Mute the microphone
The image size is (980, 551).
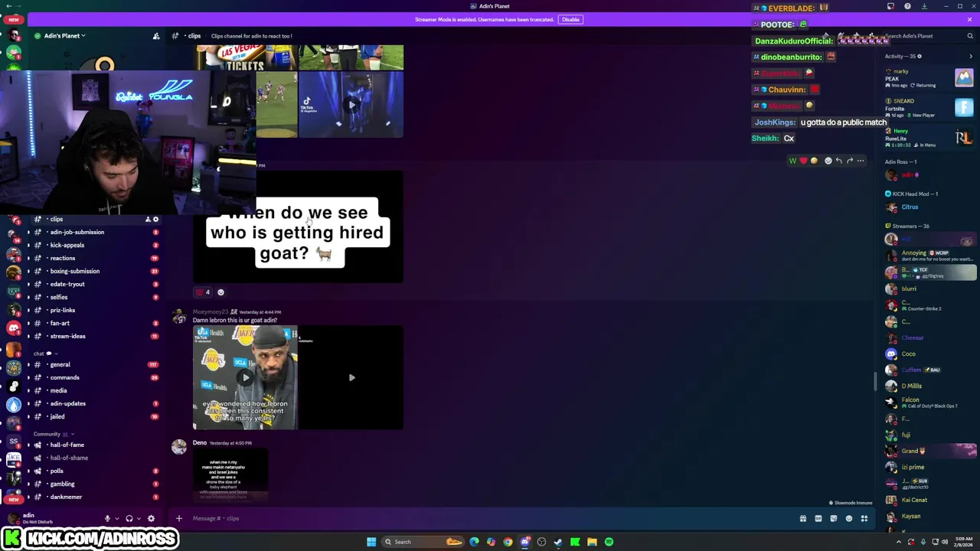[107, 519]
